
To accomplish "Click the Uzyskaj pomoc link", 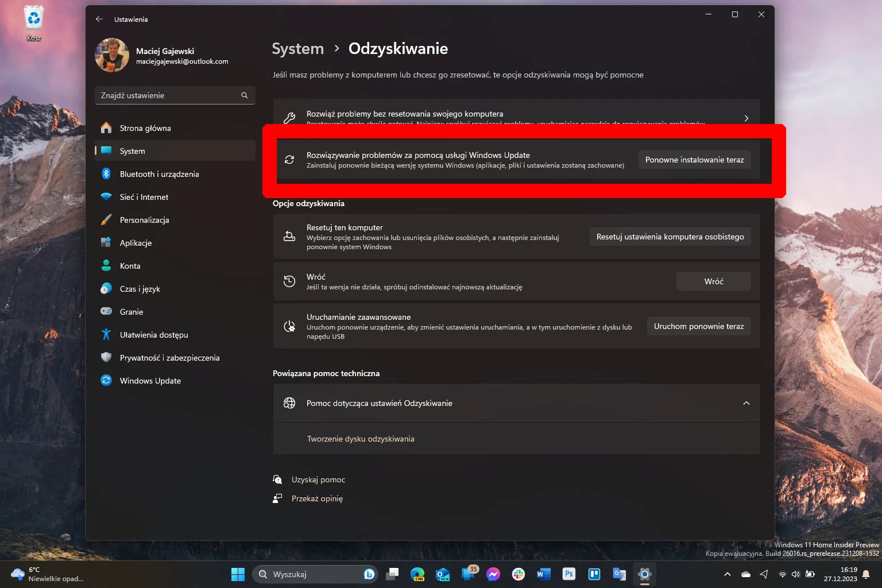I will coord(318,479).
